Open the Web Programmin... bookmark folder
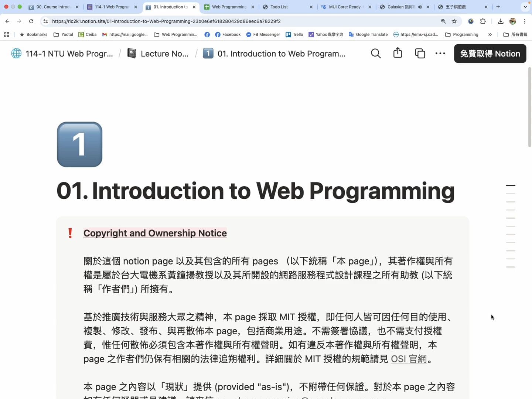 (175, 35)
